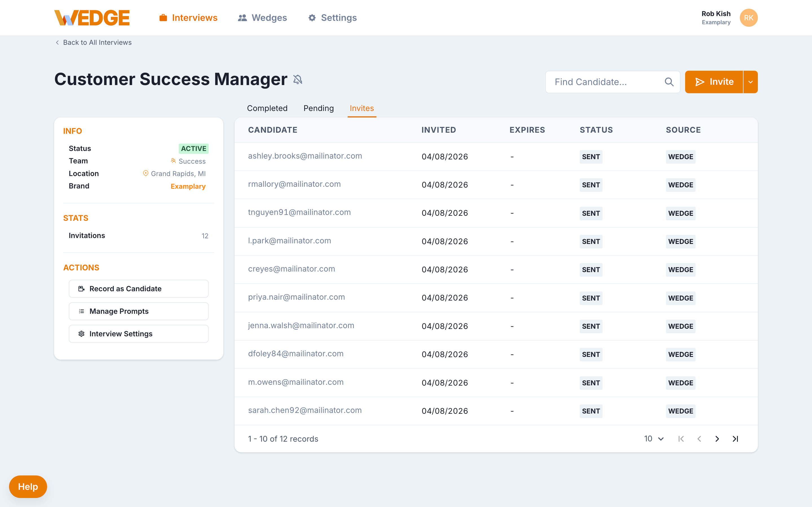Click the search magnifier in Find Candidate
This screenshot has height=507, width=812.
click(x=669, y=81)
